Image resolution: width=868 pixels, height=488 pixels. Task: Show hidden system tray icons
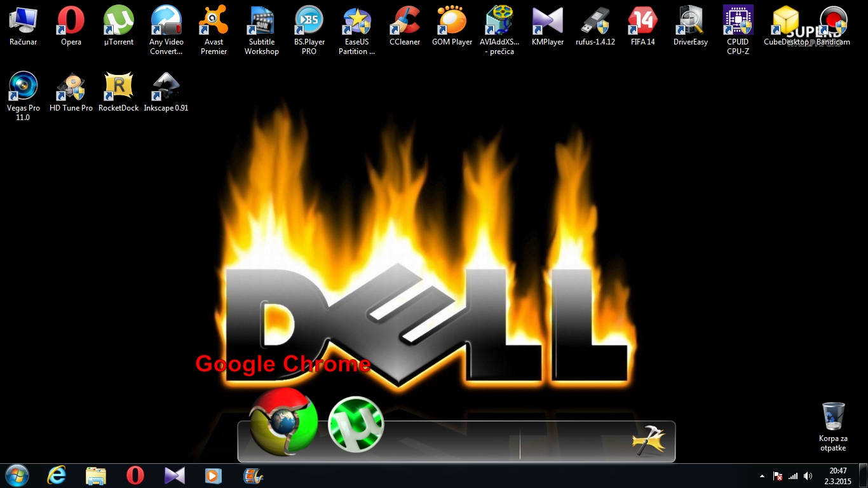pyautogui.click(x=763, y=476)
